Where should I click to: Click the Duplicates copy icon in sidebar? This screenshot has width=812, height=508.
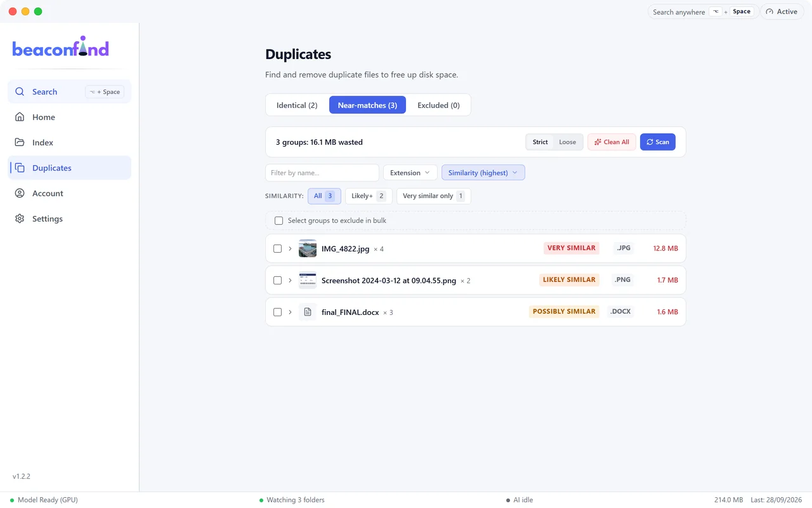20,168
